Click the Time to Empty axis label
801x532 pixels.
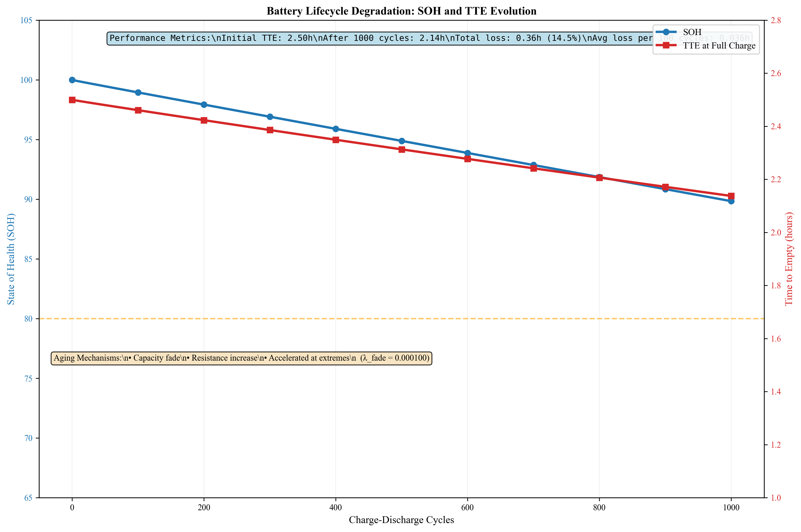(x=789, y=259)
